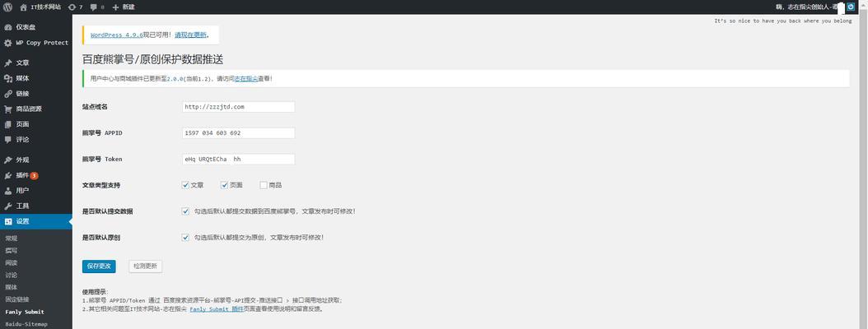The image size is (868, 329).
Task: Toggle the 页面 post type checkbox
Action: click(x=224, y=185)
